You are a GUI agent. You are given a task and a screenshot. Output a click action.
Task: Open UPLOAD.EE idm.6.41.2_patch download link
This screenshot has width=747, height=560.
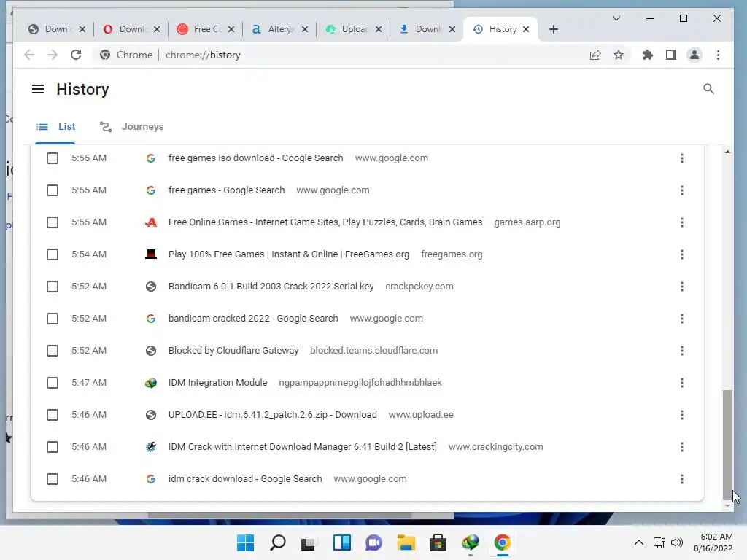(x=273, y=415)
